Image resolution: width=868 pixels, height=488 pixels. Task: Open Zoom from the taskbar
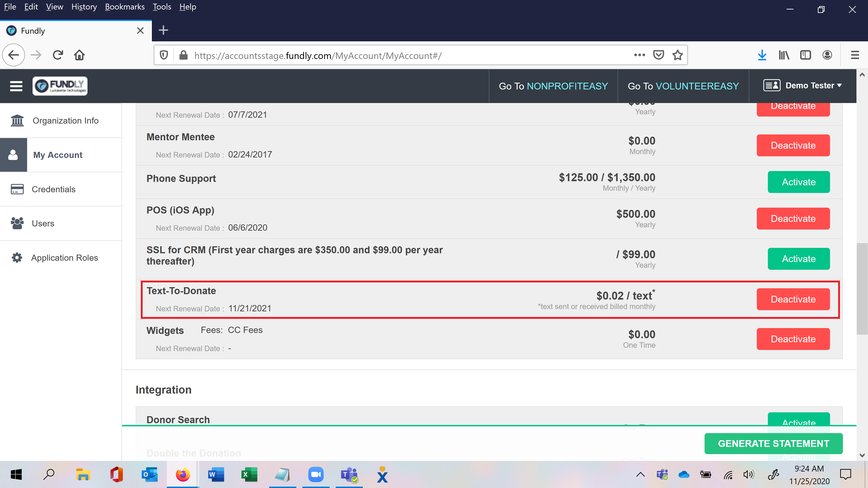(316, 474)
